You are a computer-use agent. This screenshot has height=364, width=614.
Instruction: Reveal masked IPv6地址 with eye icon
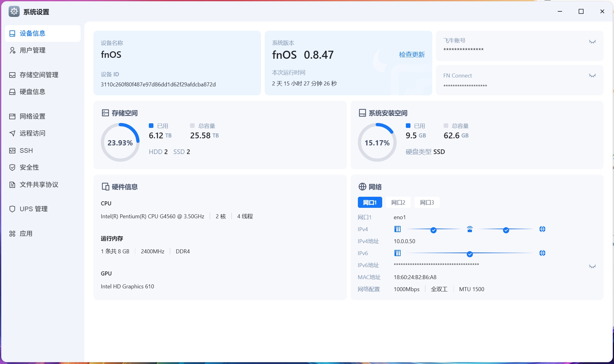point(592,266)
